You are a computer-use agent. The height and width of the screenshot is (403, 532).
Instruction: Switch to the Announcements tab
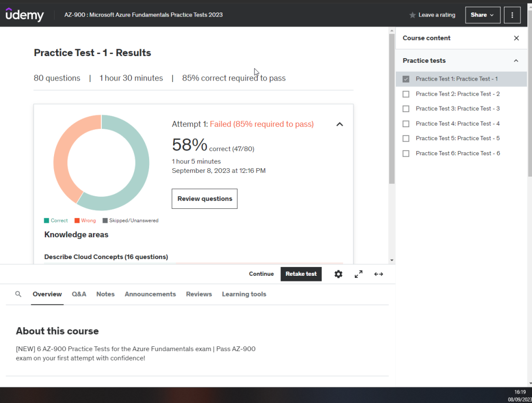point(150,294)
